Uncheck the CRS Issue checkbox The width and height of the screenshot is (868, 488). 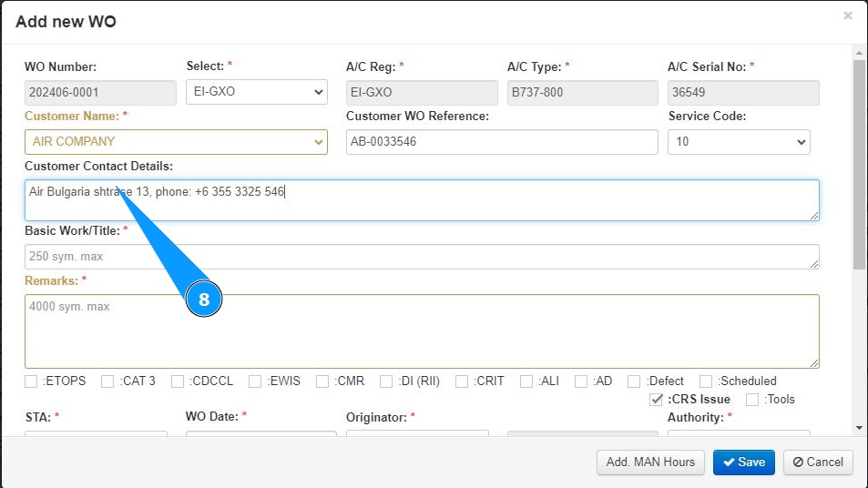656,400
